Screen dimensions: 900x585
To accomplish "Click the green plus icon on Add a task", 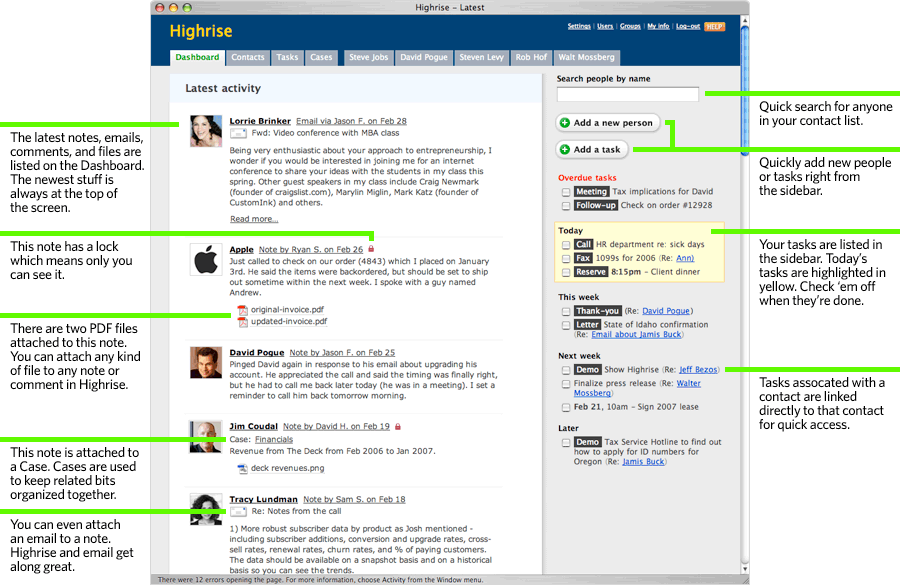I will click(x=565, y=149).
